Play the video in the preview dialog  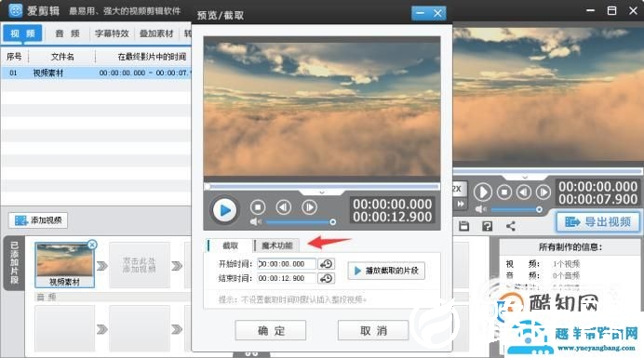coord(224,210)
